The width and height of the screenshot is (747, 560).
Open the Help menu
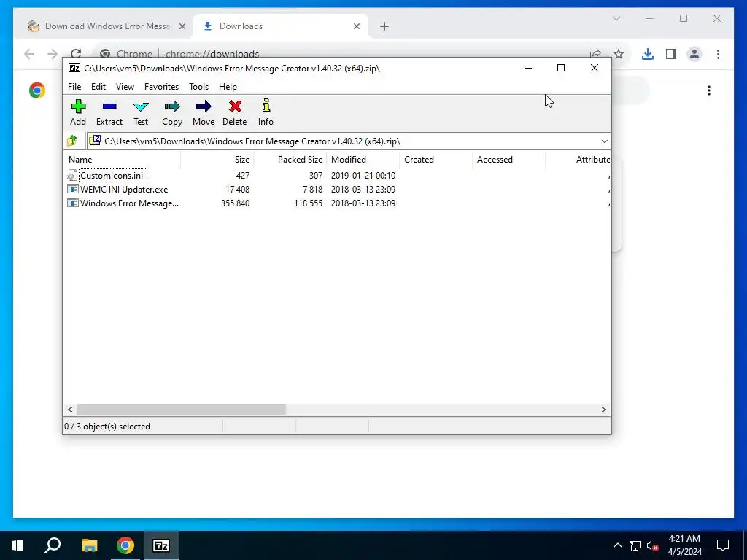tap(228, 87)
